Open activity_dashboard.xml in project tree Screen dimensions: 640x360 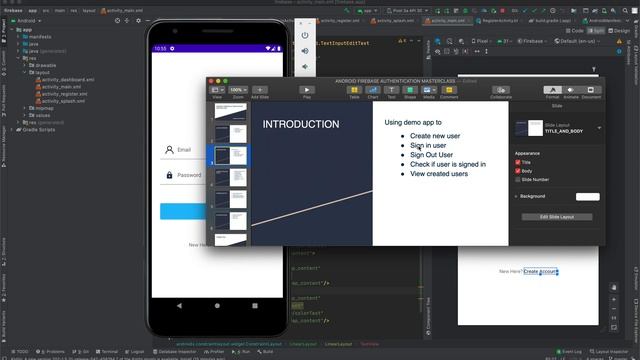pyautogui.click(x=65, y=80)
